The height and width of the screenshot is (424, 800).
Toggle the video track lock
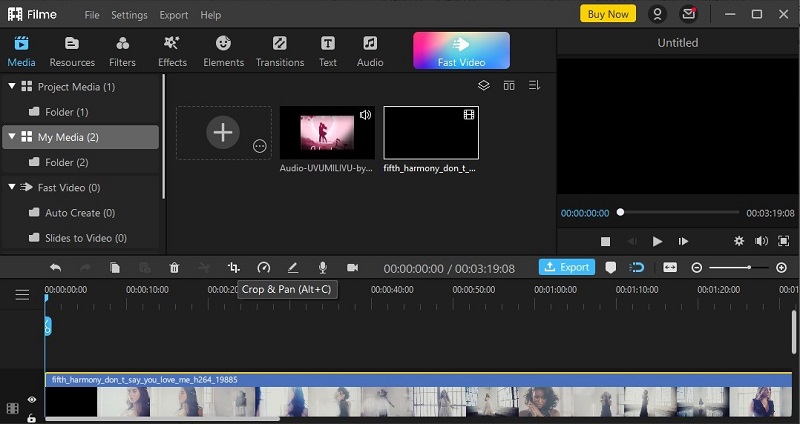(x=32, y=418)
